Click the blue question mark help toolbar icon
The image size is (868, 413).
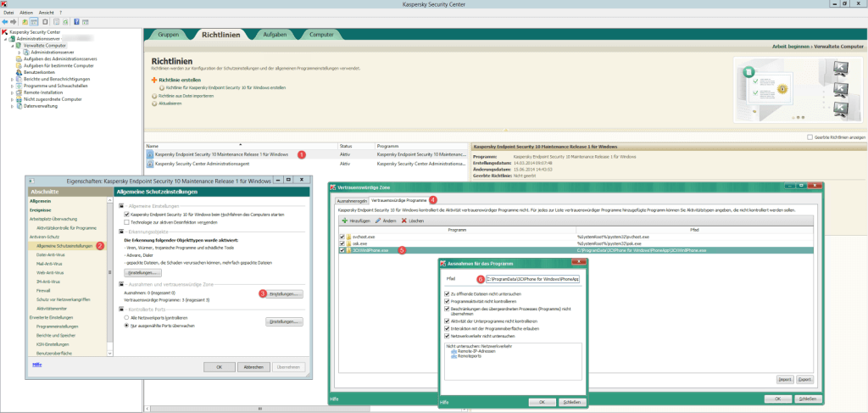point(76,21)
